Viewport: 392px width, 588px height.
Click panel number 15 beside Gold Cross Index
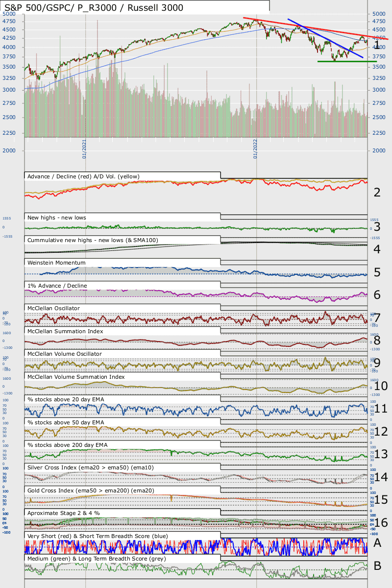tap(381, 500)
